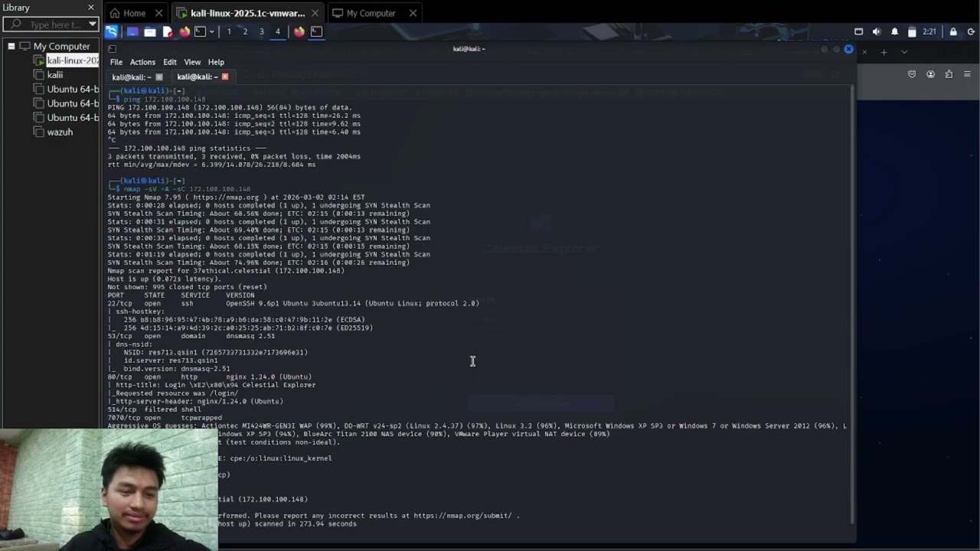
Task: Lock the screen with padlock icon
Action: click(x=953, y=31)
